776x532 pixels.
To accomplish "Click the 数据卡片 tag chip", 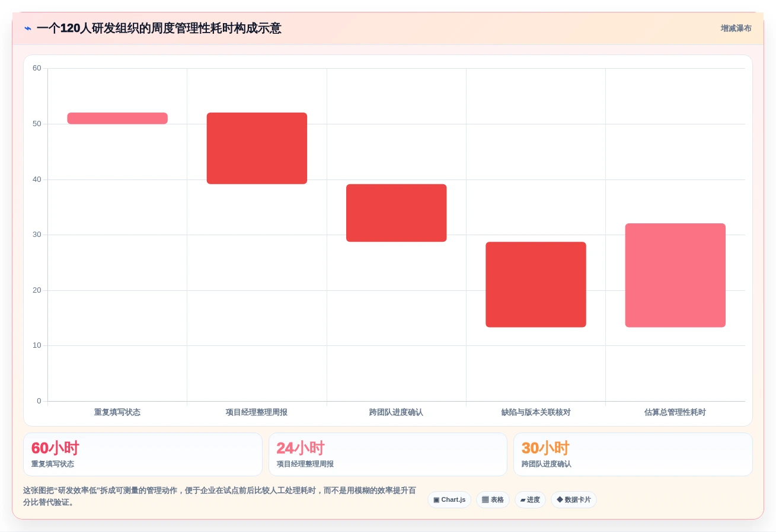I will pyautogui.click(x=574, y=499).
